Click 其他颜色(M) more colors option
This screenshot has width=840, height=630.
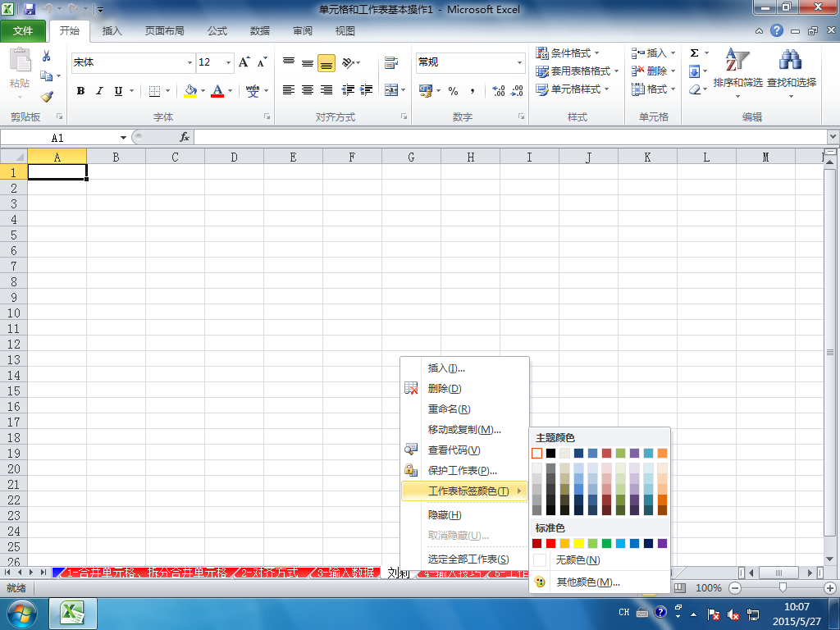600,582
